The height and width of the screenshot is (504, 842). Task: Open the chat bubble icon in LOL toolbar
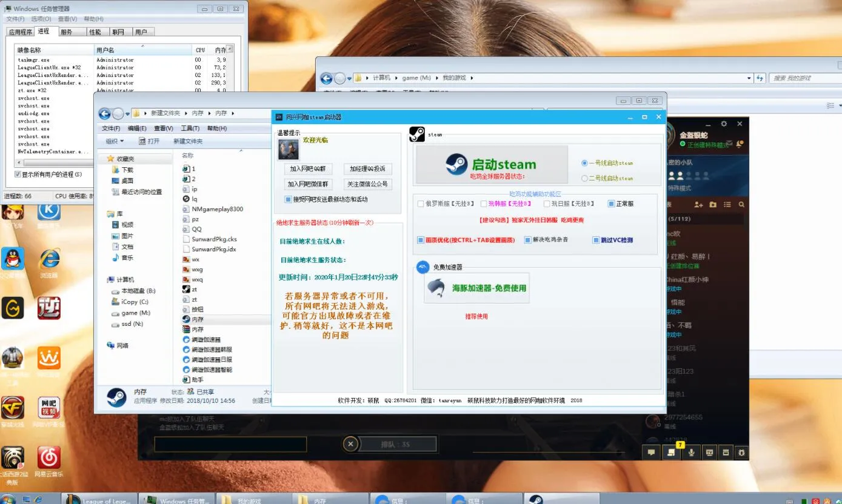(x=651, y=452)
